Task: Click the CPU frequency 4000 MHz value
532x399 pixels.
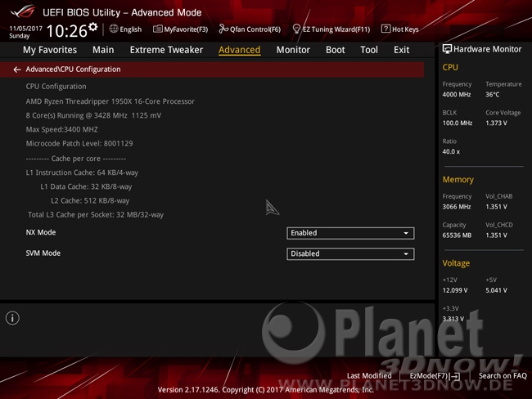Action: coord(457,95)
